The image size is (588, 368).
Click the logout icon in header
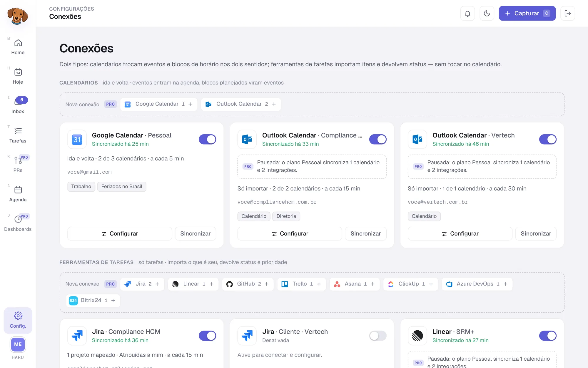point(568,14)
